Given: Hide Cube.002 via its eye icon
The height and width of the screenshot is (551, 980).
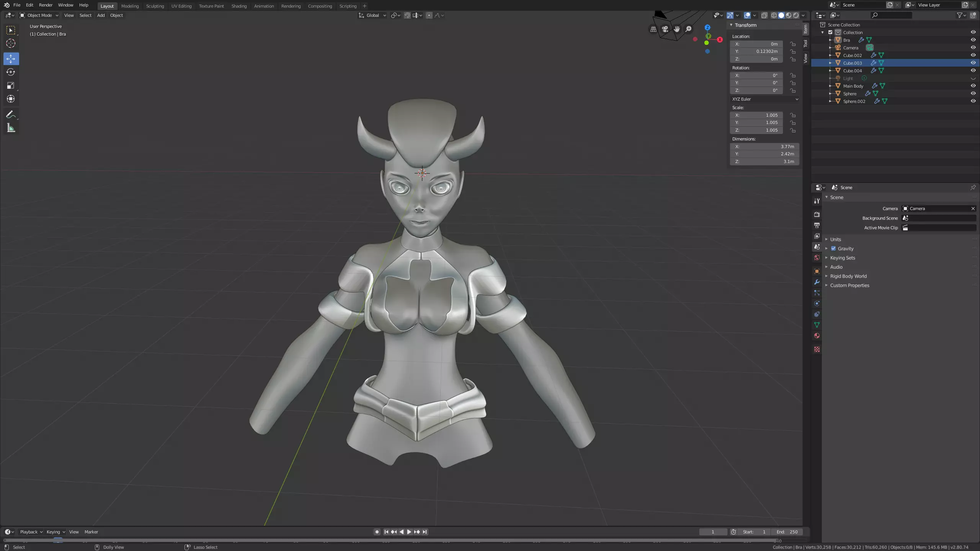Looking at the screenshot, I should tap(973, 55).
